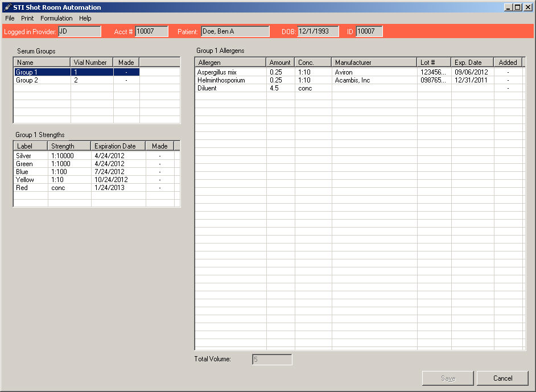
Task: Select the Red conc strength row
Action: [22, 188]
